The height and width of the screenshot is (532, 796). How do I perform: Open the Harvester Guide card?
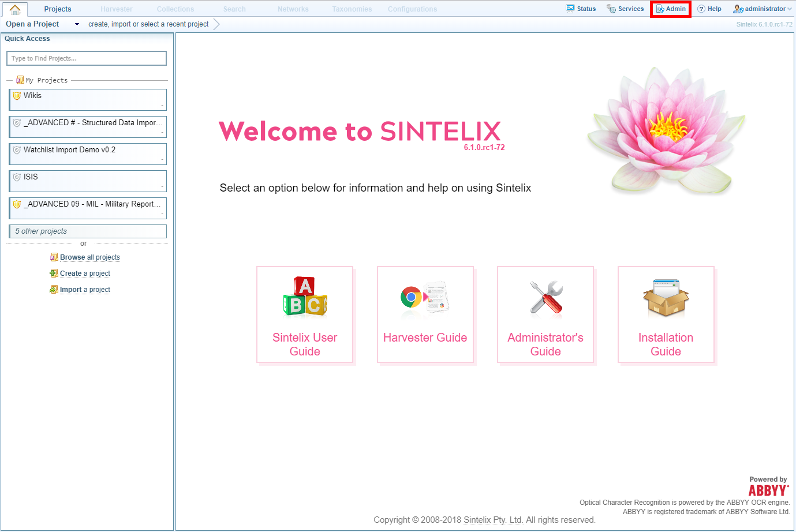pos(425,314)
